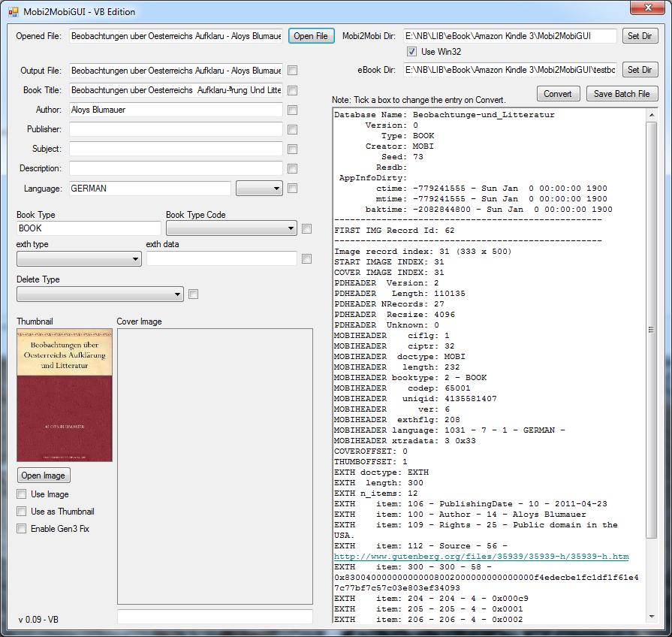
Task: Uncheck the Use Win32 checkbox
Action: pyautogui.click(x=411, y=52)
